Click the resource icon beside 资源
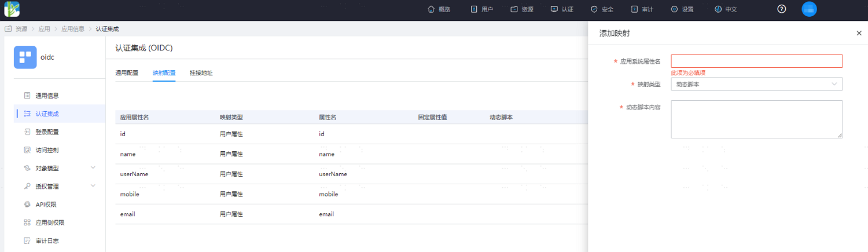This screenshot has width=868, height=252. [x=514, y=9]
